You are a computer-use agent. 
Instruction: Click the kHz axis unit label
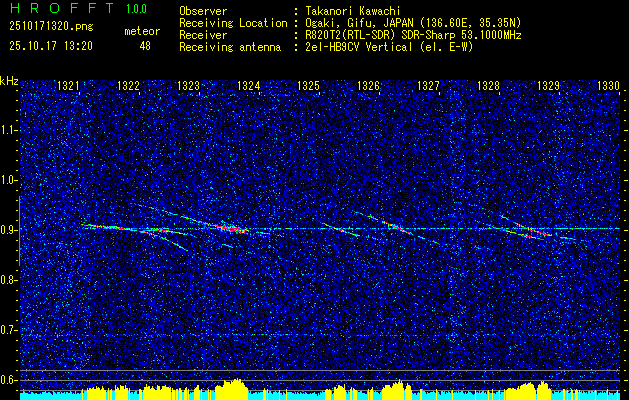tap(9, 81)
